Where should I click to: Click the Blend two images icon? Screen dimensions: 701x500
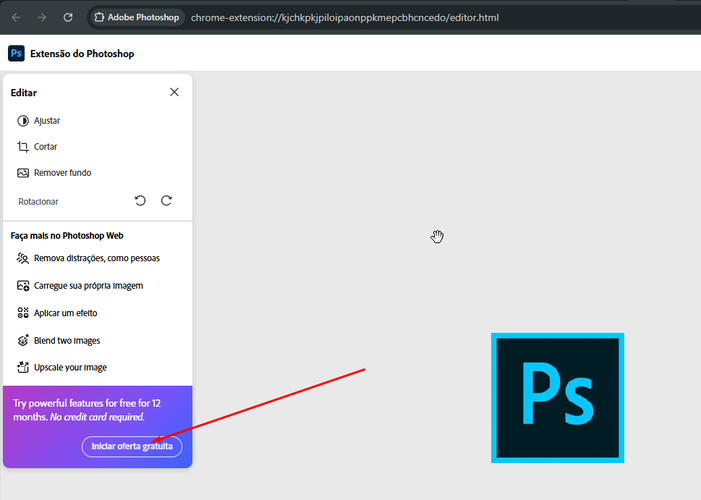coord(24,341)
